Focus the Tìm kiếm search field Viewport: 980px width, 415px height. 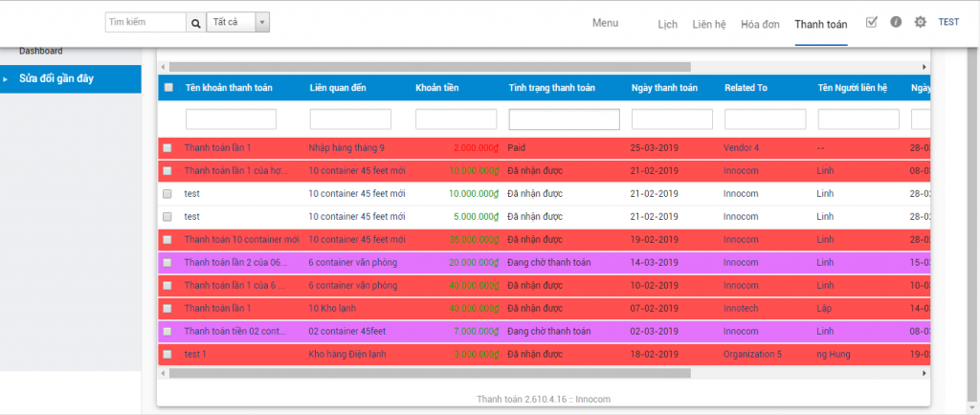pyautogui.click(x=145, y=22)
